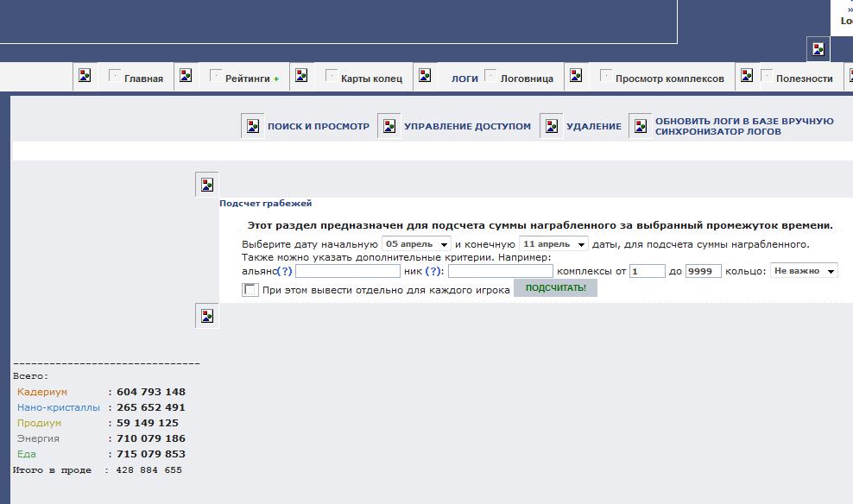Open the start date dropdown 05 апрель
The height and width of the screenshot is (504, 853).
tap(416, 244)
